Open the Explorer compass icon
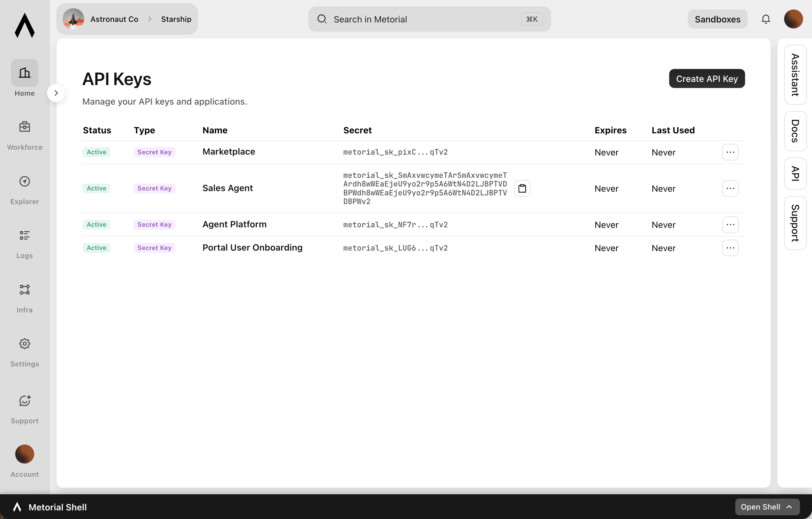The height and width of the screenshot is (519, 812). (x=25, y=181)
